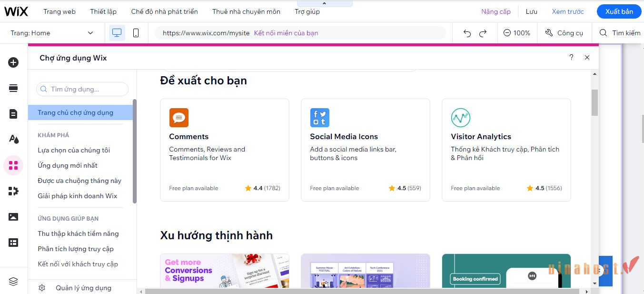Open Ứng dụng mới nhất category
The image size is (644, 294).
click(x=68, y=165)
